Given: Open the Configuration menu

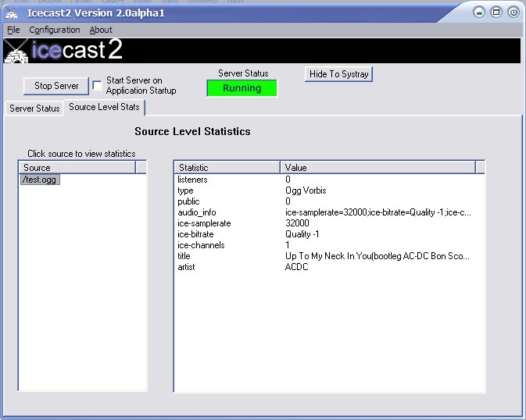Looking at the screenshot, I should tap(55, 30).
